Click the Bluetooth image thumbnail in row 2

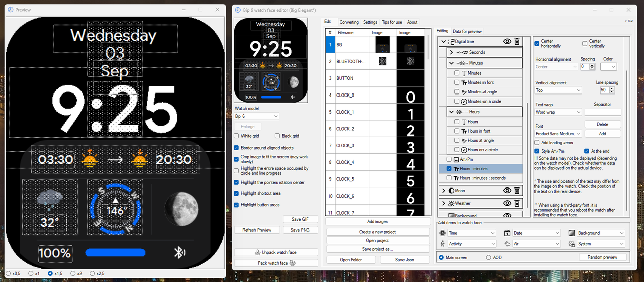pyautogui.click(x=382, y=61)
